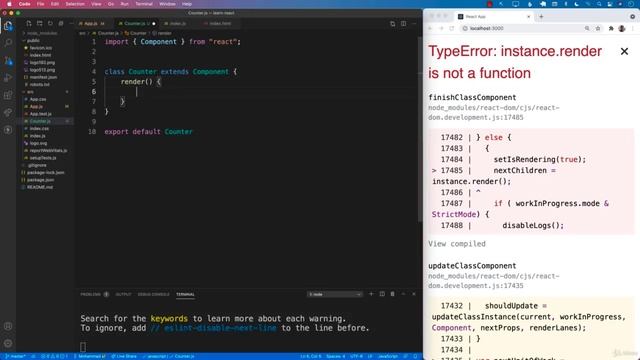This screenshot has height=360, width=640.
Task: Click UTF-8 encoding in status bar
Action: pos(356,356)
